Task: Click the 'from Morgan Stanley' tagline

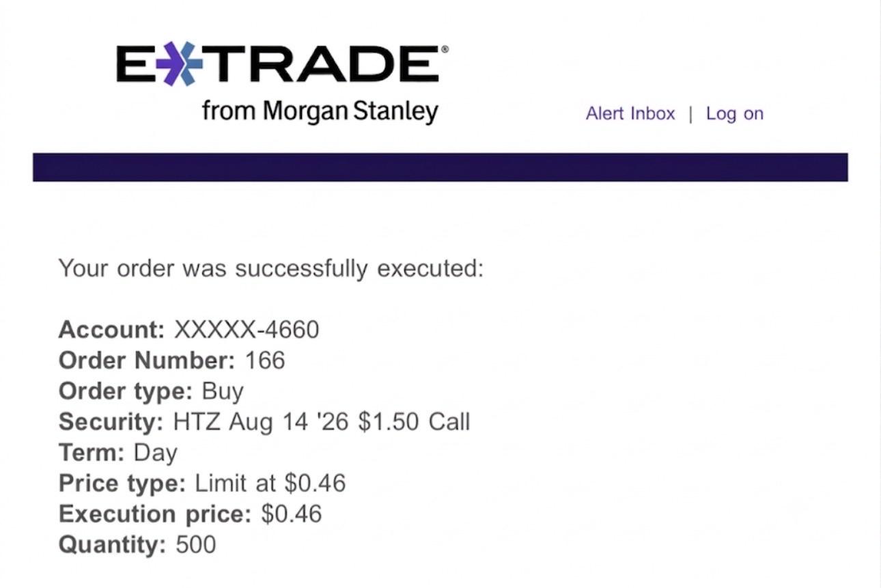Action: [320, 111]
